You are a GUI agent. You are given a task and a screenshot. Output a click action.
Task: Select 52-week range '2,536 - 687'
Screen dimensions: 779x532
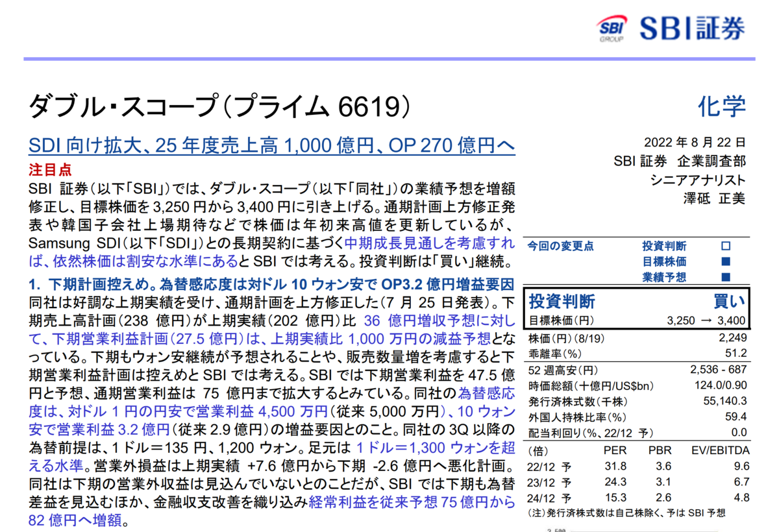point(719,370)
